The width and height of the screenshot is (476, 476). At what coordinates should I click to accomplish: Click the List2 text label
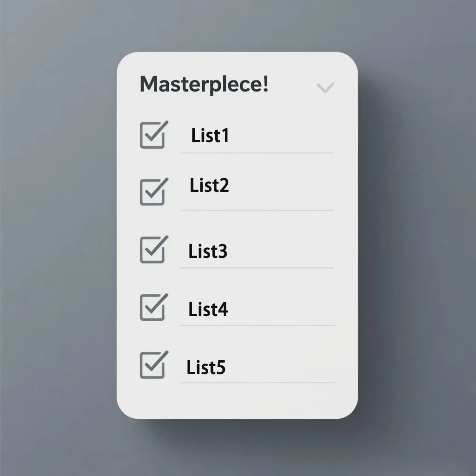pyautogui.click(x=209, y=185)
